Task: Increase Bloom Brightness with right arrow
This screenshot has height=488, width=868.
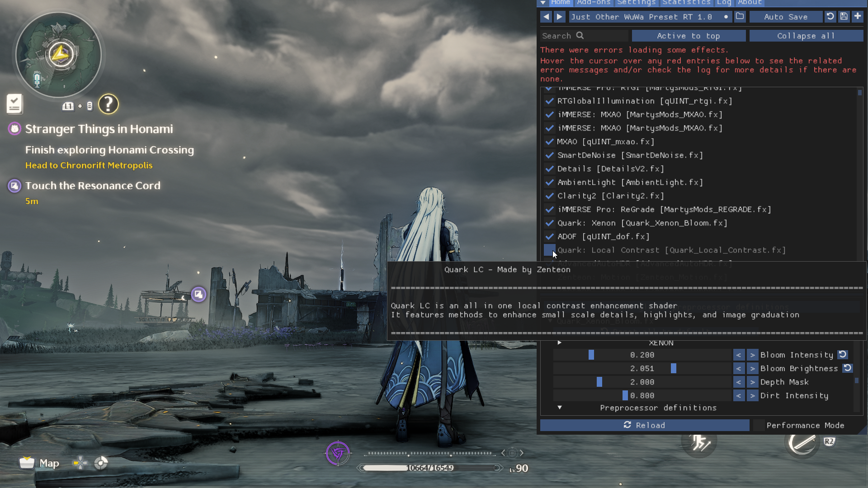Action: tap(752, 368)
